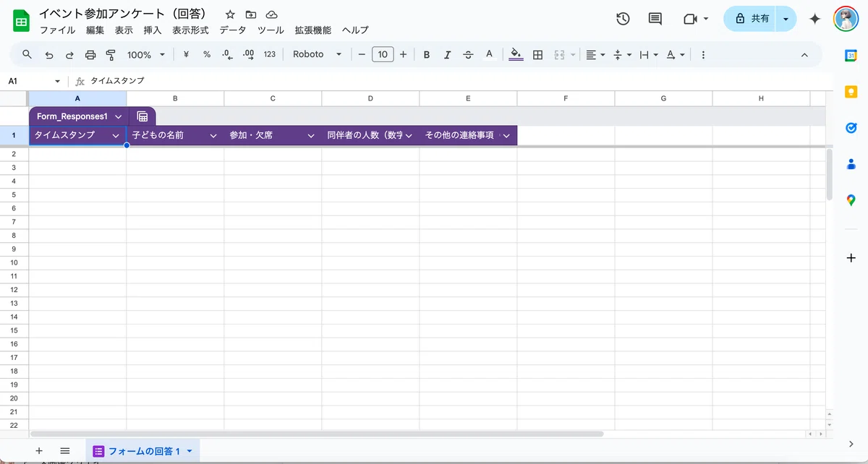Open 子どもの名前 column dropdown

(213, 135)
